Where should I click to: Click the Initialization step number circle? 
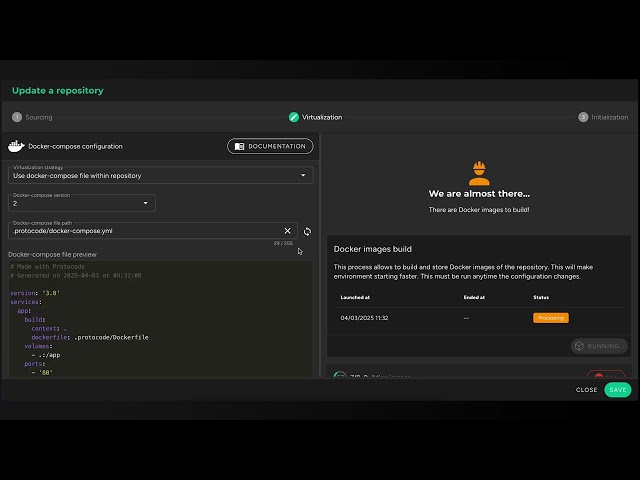(583, 117)
